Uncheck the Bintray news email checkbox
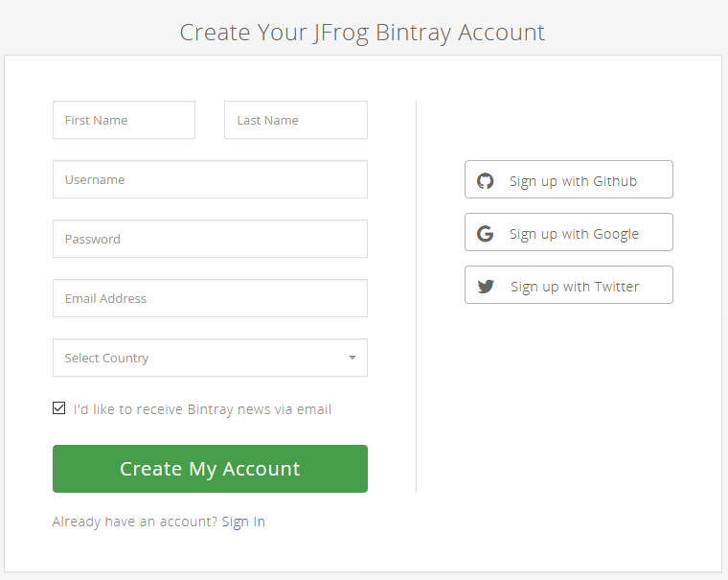Screen dimensions: 728x580 [59, 408]
